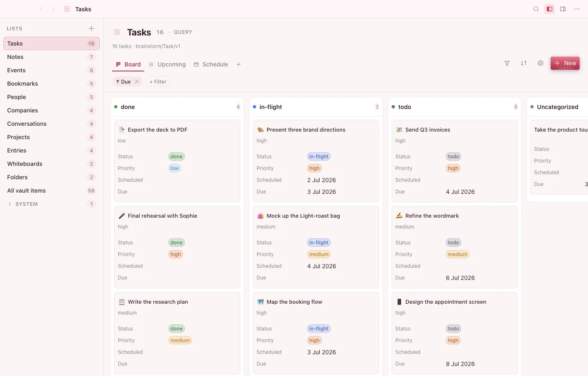Image resolution: width=588 pixels, height=376 pixels.
Task: Open All vault items
Action: tap(51, 191)
